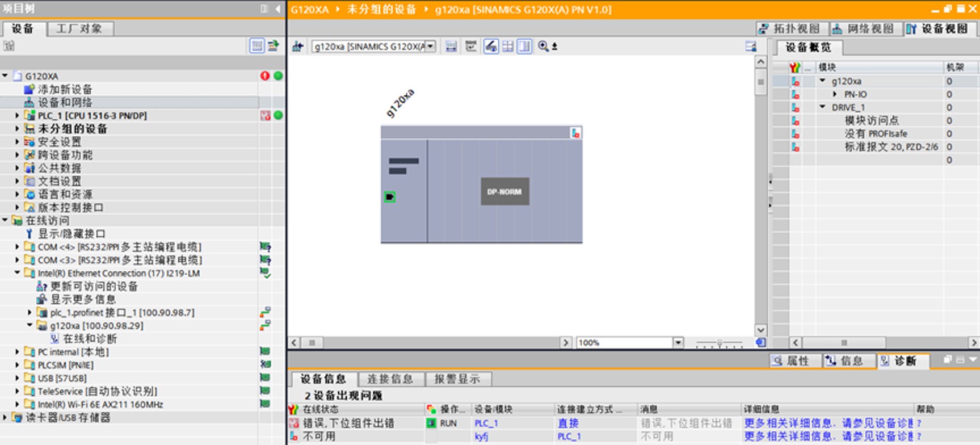The width and height of the screenshot is (980, 445).
Task: Open the g120xa device selector dropdown
Action: (x=431, y=47)
